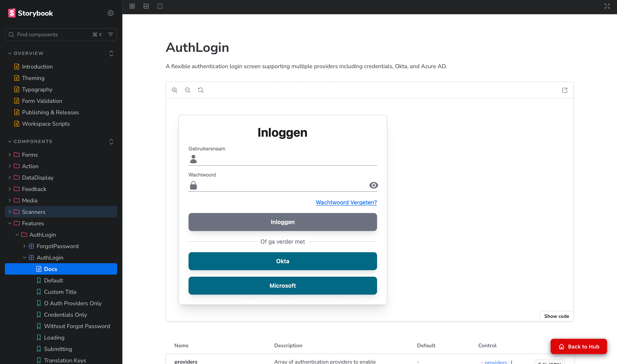Click the Description column header
The image size is (617, 364).
[x=288, y=345]
